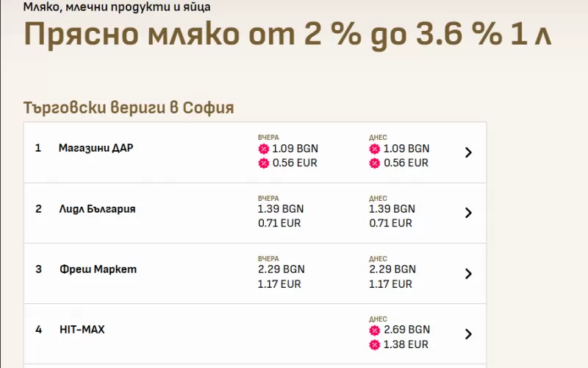Select the HIT-MAX store name
Screen dimensions: 588x368
pyautogui.click(x=82, y=330)
